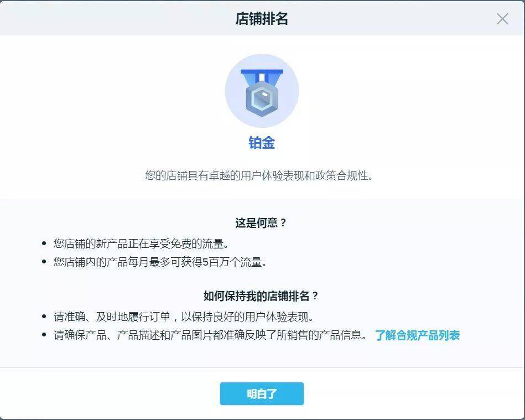The width and height of the screenshot is (525, 420).
Task: Click the blue ribbon atop the medal
Action: coord(262,77)
